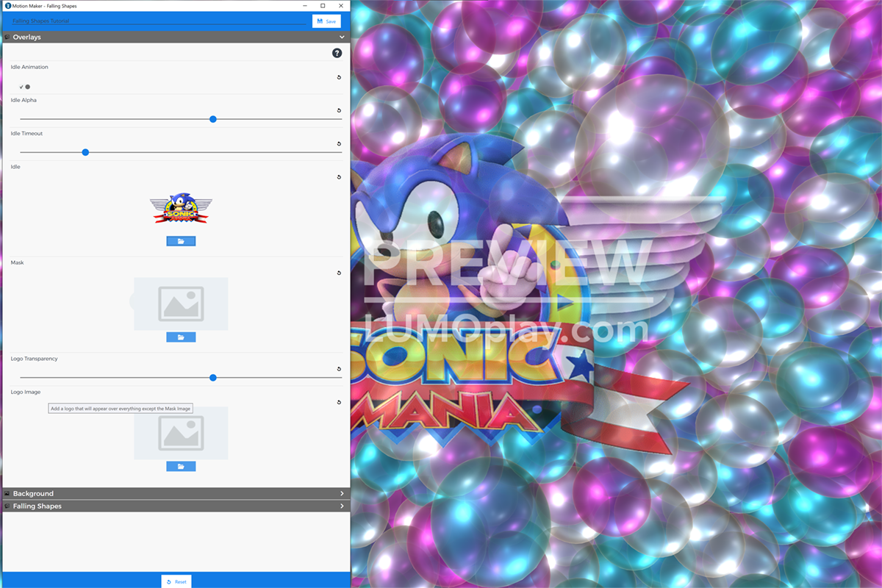Click the Idle Timeout slider handle

click(x=85, y=152)
